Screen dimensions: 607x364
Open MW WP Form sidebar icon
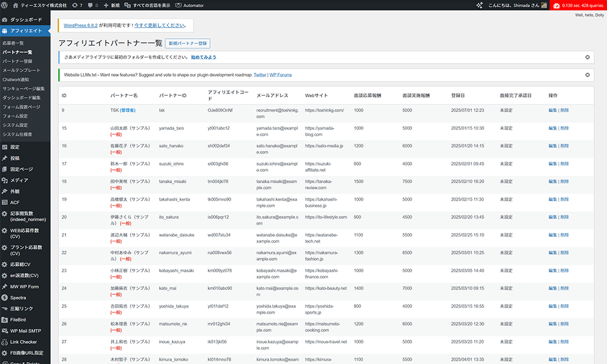[x=5, y=286]
